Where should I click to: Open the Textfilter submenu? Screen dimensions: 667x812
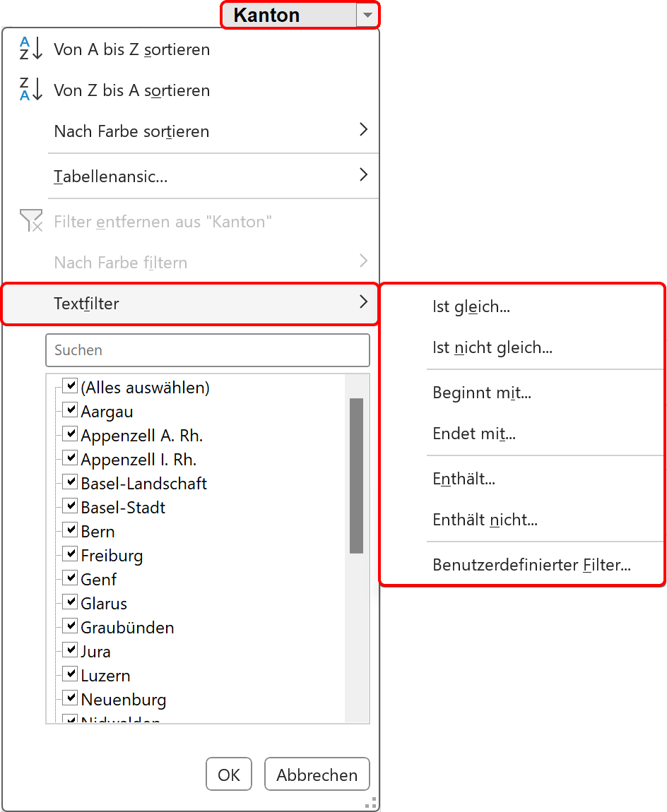190,304
